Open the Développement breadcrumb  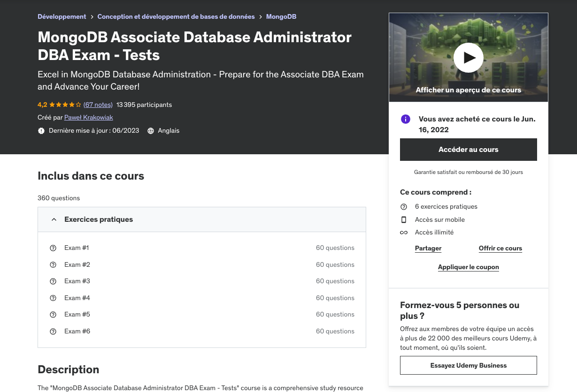[62, 16]
